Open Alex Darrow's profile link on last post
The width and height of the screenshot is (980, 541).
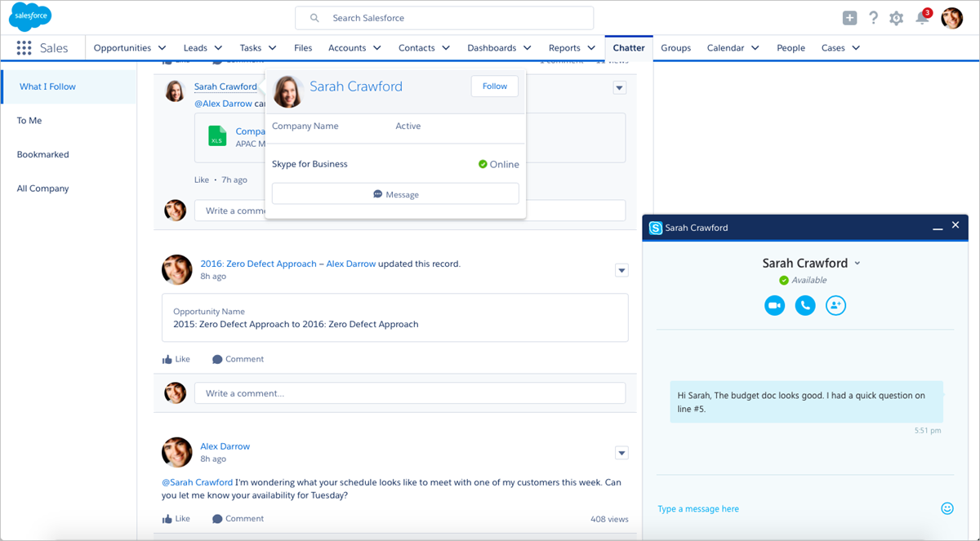225,446
